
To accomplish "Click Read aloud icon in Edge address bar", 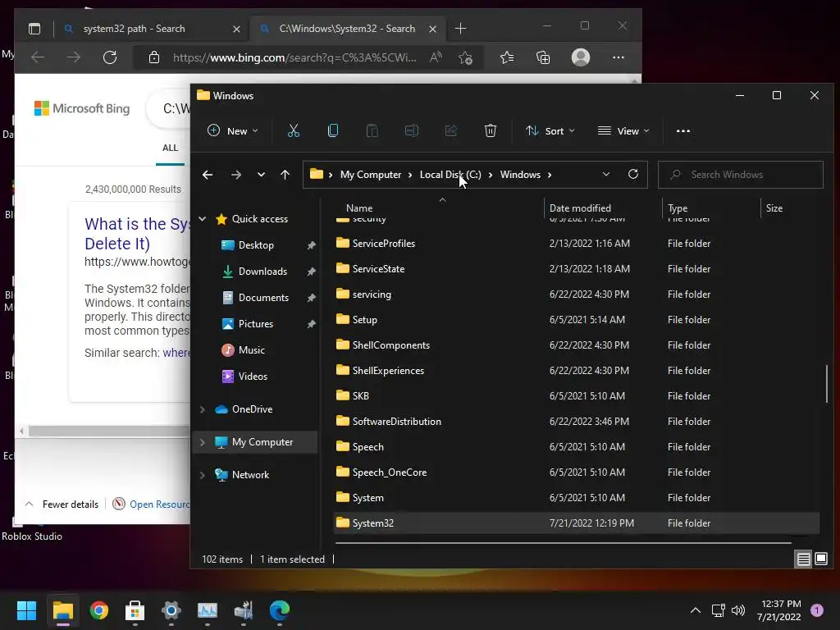I will click(x=436, y=57).
